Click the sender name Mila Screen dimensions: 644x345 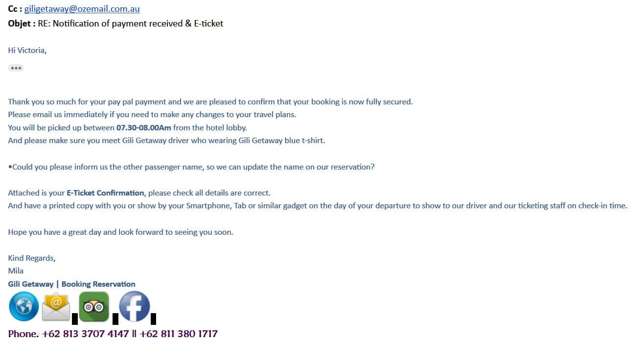16,271
